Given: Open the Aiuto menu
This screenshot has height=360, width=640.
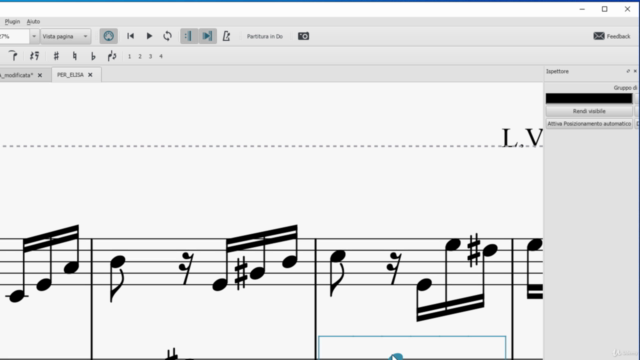Looking at the screenshot, I should click(33, 22).
